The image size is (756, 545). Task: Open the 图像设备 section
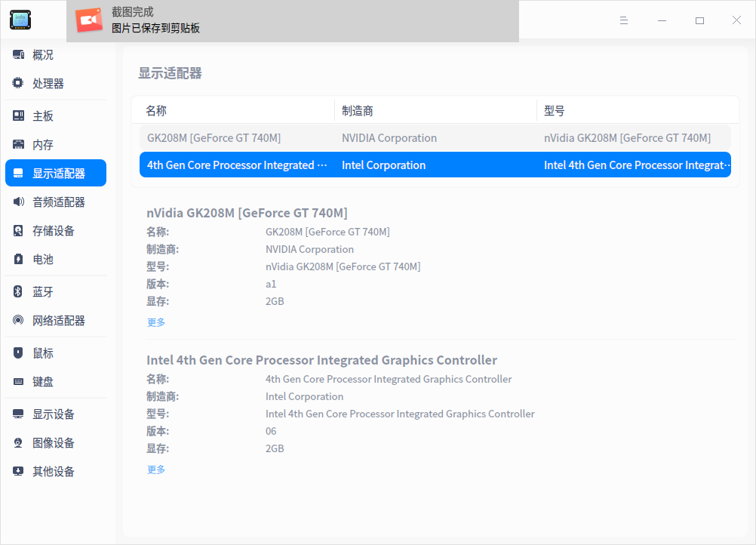(x=56, y=443)
